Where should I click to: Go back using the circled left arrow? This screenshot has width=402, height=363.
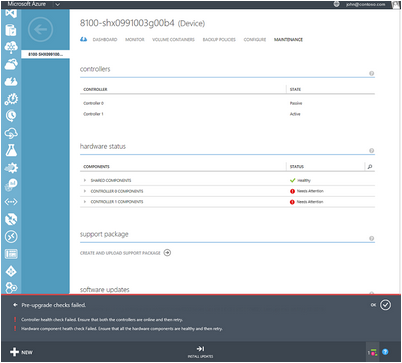[x=40, y=30]
